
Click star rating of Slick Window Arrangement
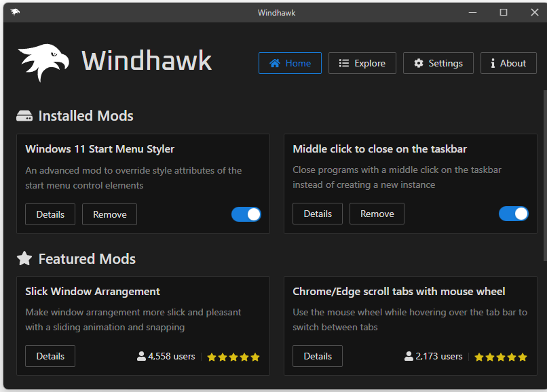(x=233, y=357)
